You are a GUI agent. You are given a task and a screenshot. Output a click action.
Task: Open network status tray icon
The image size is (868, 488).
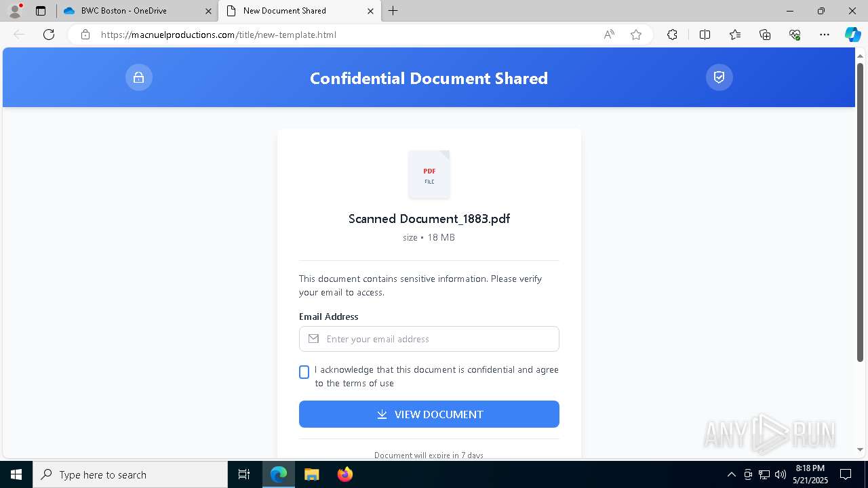click(x=764, y=474)
